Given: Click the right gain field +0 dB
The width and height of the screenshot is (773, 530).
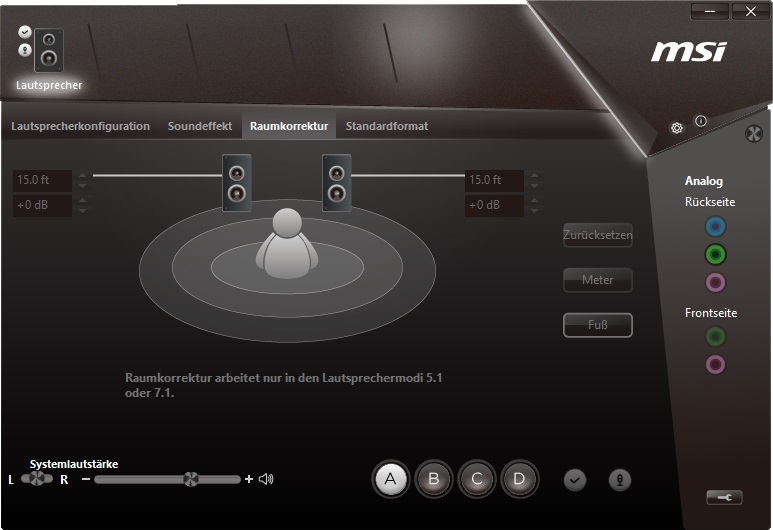Looking at the screenshot, I should pyautogui.click(x=494, y=205).
